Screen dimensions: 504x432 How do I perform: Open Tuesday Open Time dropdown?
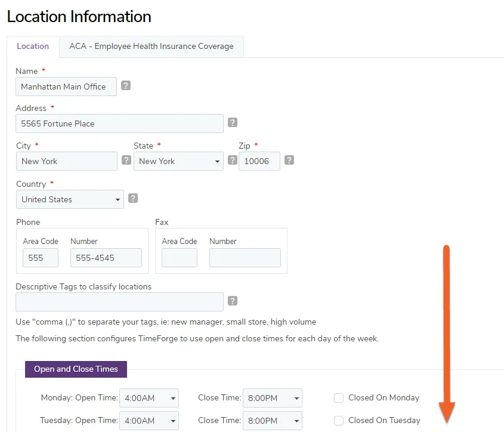[x=149, y=421]
